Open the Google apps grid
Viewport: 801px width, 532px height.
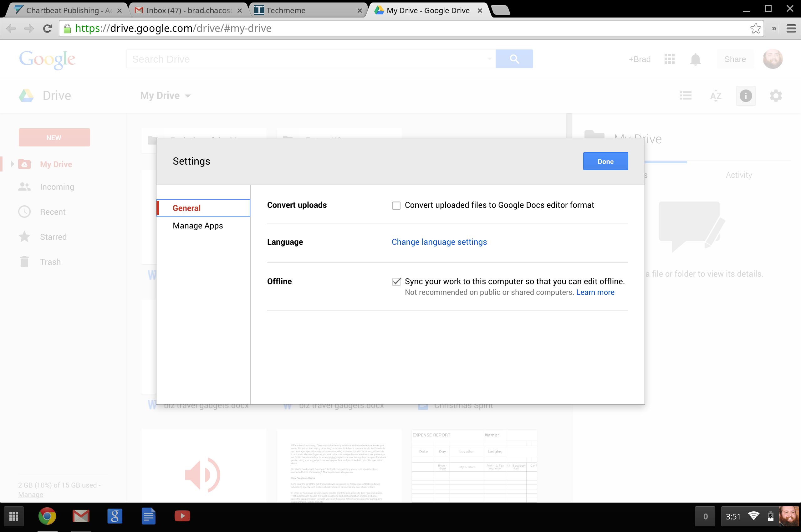click(x=669, y=59)
